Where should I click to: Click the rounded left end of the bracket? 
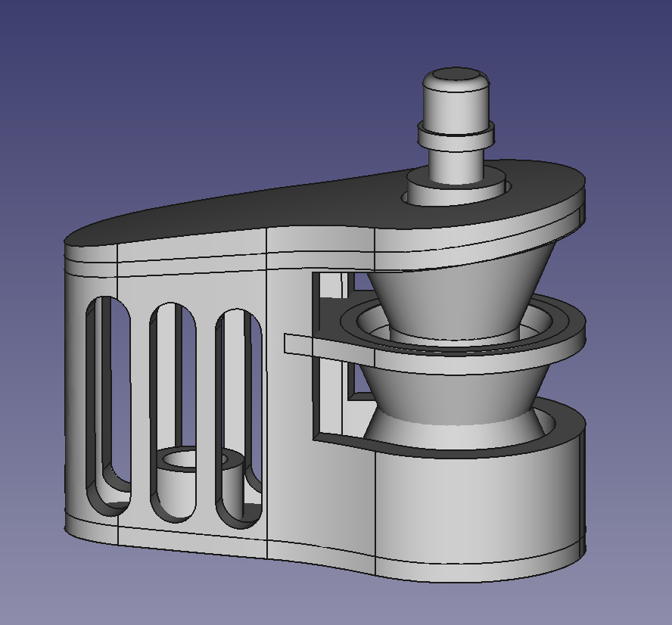76,378
